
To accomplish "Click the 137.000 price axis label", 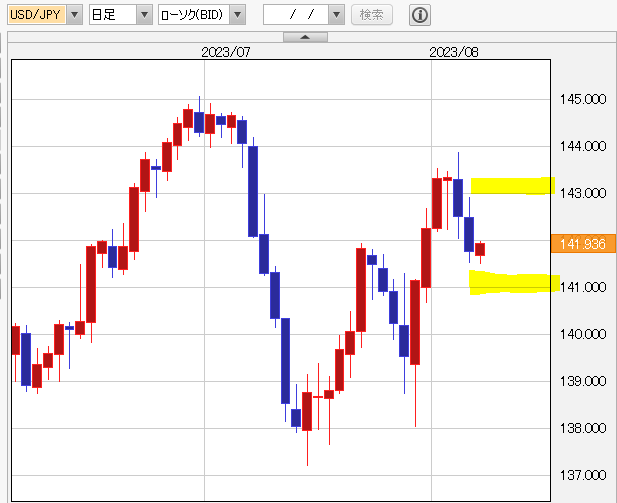I will (x=583, y=475).
